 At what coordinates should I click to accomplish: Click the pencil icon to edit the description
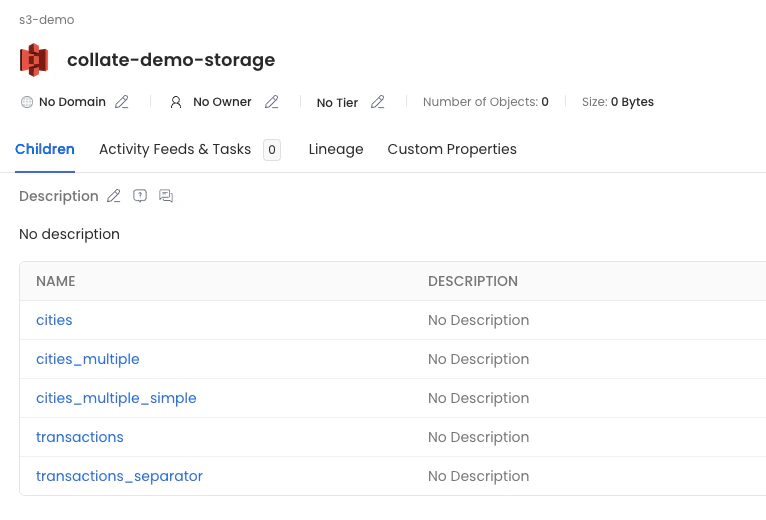click(x=114, y=196)
